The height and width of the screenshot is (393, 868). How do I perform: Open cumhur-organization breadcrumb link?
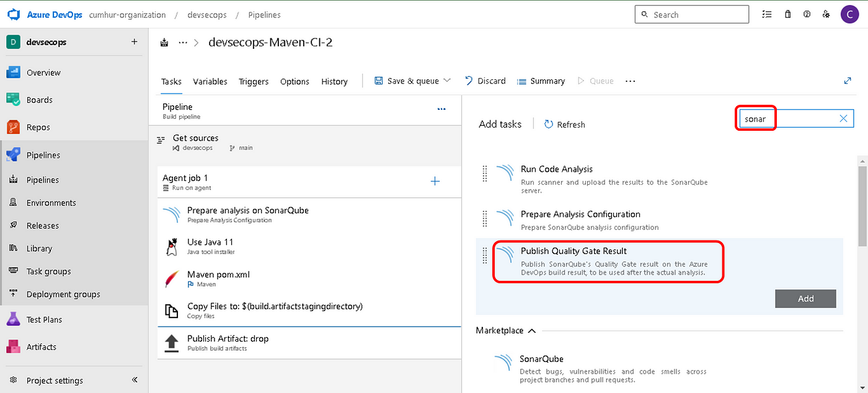coord(128,14)
